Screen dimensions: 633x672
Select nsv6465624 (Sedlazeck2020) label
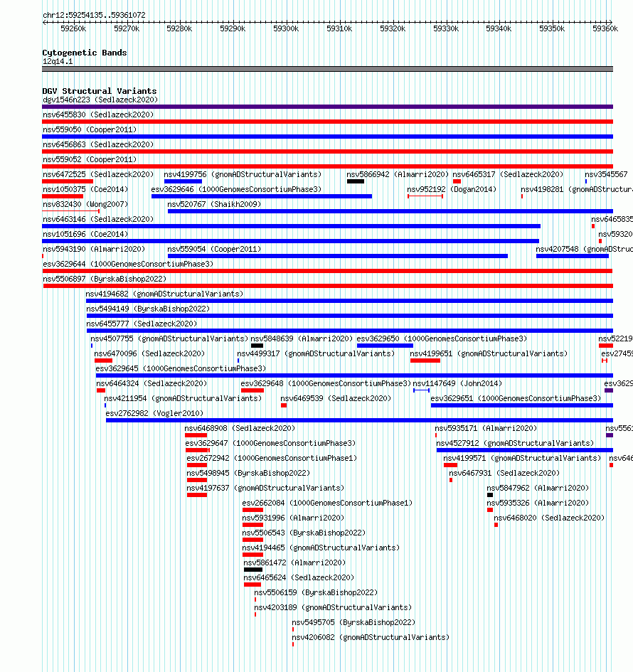tap(299, 577)
